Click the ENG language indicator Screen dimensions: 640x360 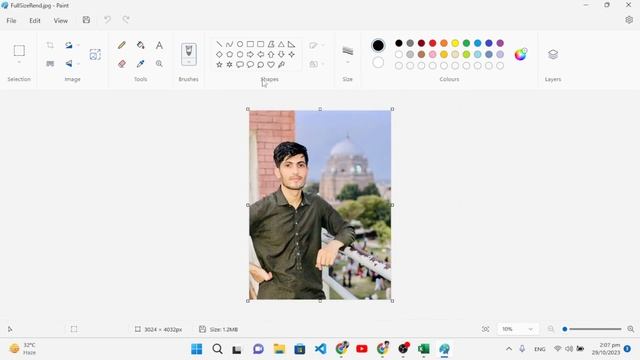point(540,349)
